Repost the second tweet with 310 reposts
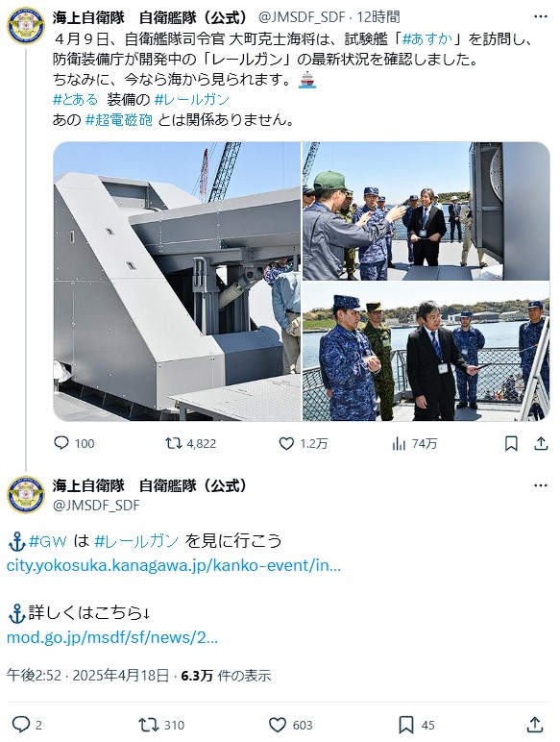 coord(148,725)
